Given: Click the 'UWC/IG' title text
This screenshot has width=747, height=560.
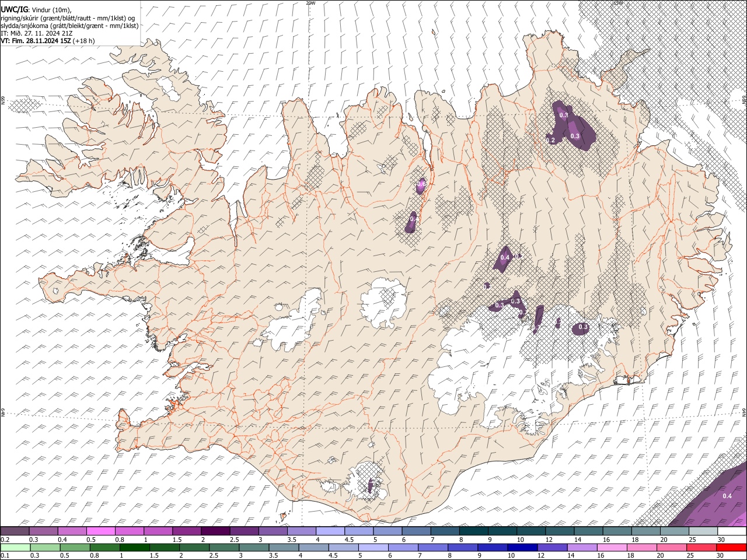Looking at the screenshot, I should pyautogui.click(x=14, y=10).
